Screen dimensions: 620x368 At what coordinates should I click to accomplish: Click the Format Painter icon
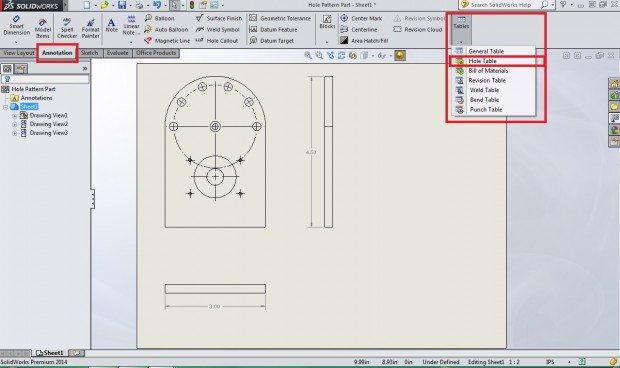pyautogui.click(x=91, y=27)
